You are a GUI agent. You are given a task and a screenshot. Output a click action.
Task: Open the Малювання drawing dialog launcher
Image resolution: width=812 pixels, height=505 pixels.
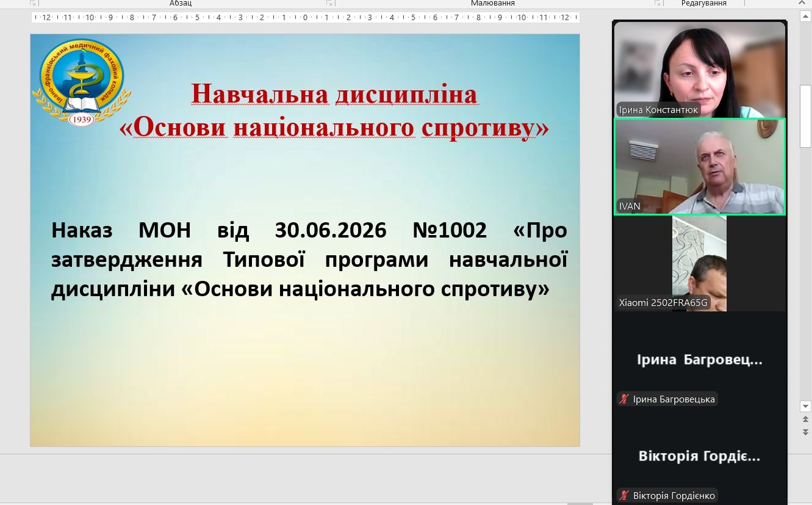coord(658,3)
